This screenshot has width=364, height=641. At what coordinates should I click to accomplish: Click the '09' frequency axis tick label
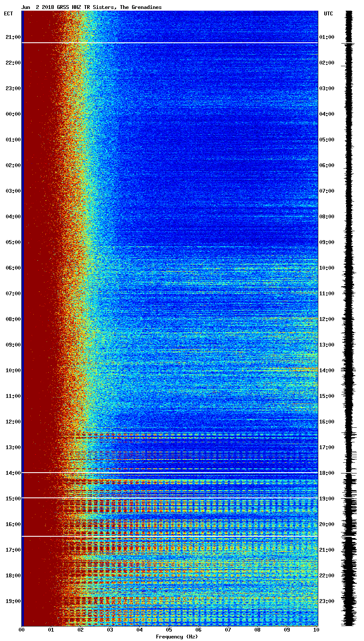287,630
